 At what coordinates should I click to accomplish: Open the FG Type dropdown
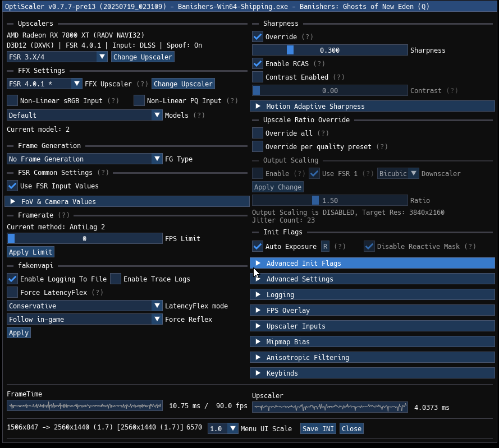tap(85, 159)
